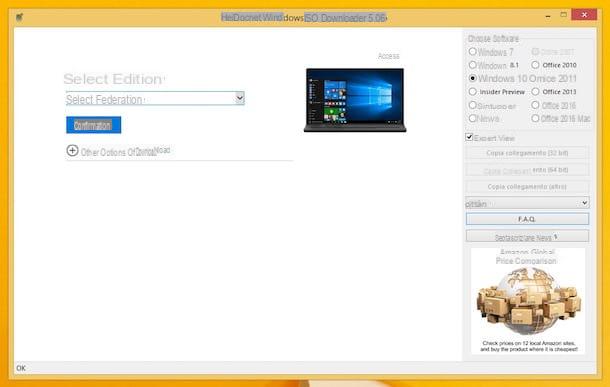Click the Amazon ad's price-check caption text
Viewport: 610px width, 387px height.
click(x=528, y=346)
